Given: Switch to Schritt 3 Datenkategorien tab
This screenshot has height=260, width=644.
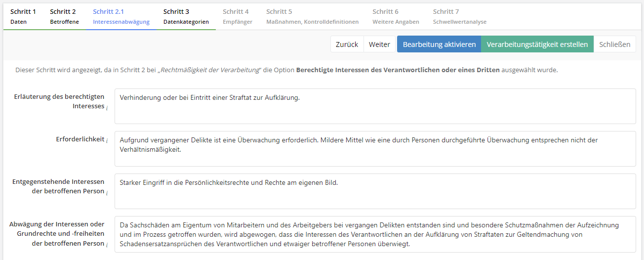Looking at the screenshot, I should [x=186, y=16].
